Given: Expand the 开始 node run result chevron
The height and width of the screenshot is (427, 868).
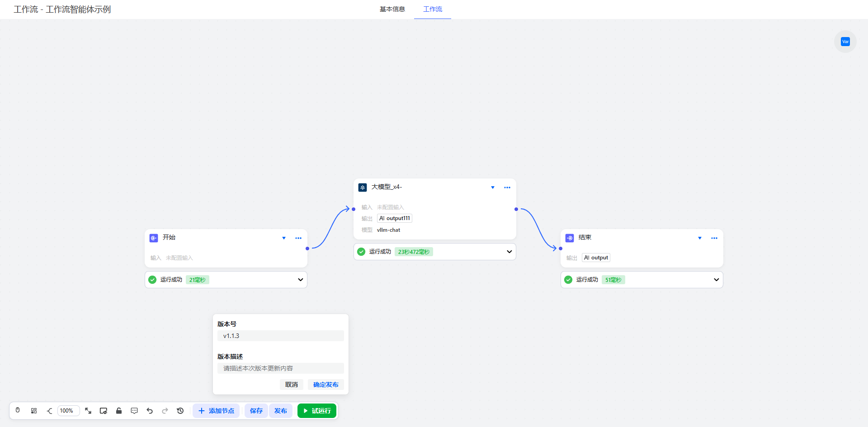Looking at the screenshot, I should click(x=300, y=280).
